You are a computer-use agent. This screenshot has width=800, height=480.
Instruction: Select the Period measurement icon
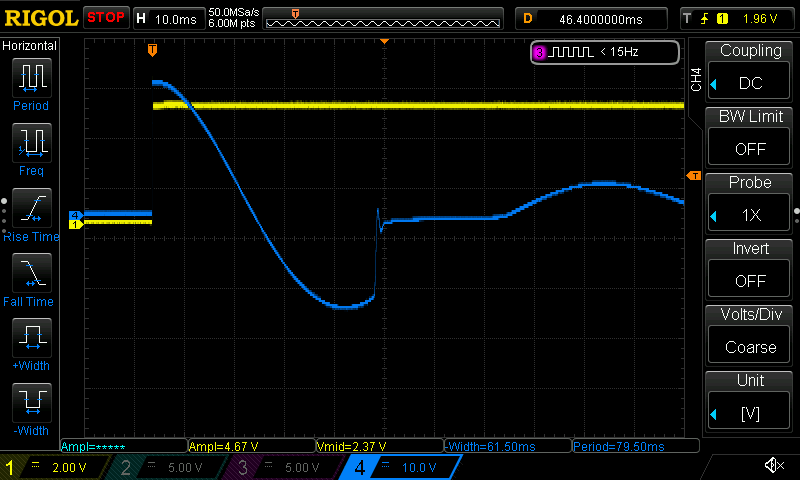pos(32,78)
